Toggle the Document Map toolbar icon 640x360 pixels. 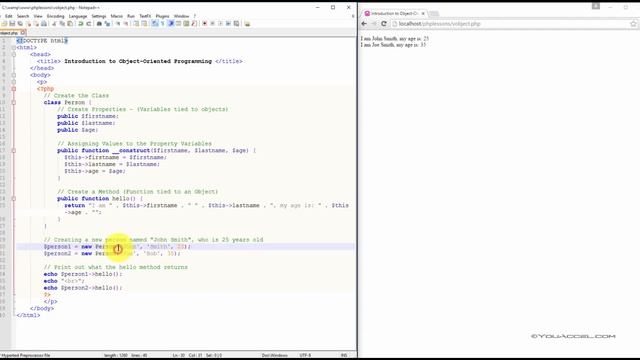186,24
